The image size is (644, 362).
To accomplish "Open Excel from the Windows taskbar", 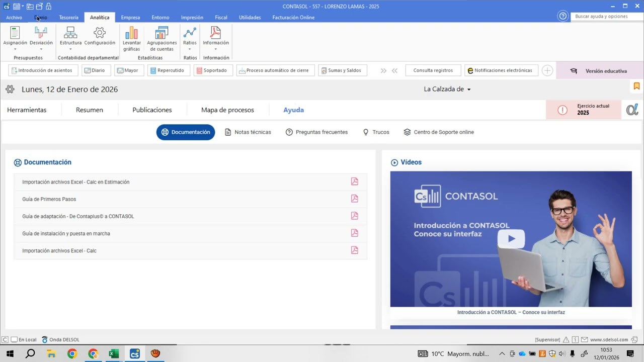I will point(114,354).
